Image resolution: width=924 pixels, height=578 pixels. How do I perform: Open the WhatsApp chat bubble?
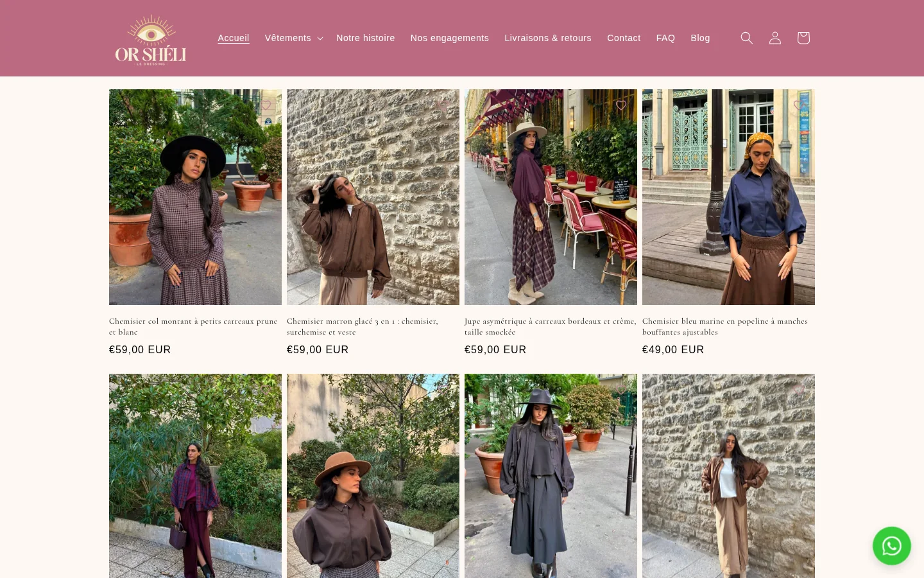pos(892,546)
